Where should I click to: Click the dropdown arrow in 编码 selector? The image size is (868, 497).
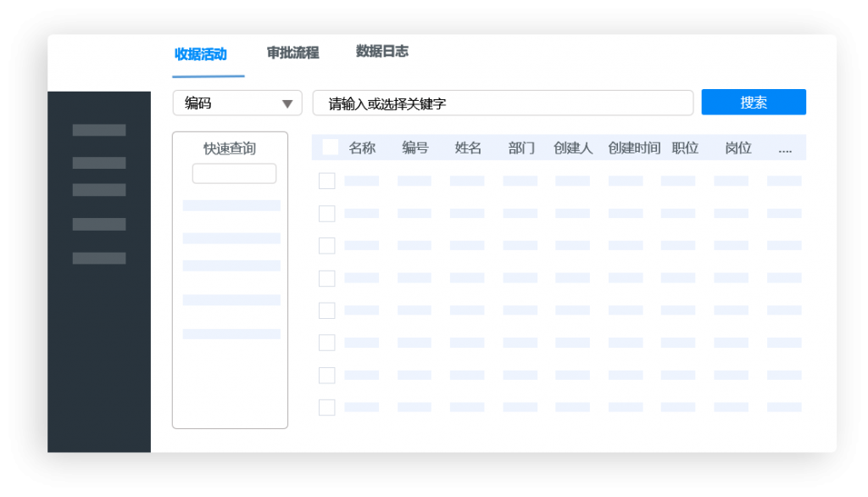(287, 103)
